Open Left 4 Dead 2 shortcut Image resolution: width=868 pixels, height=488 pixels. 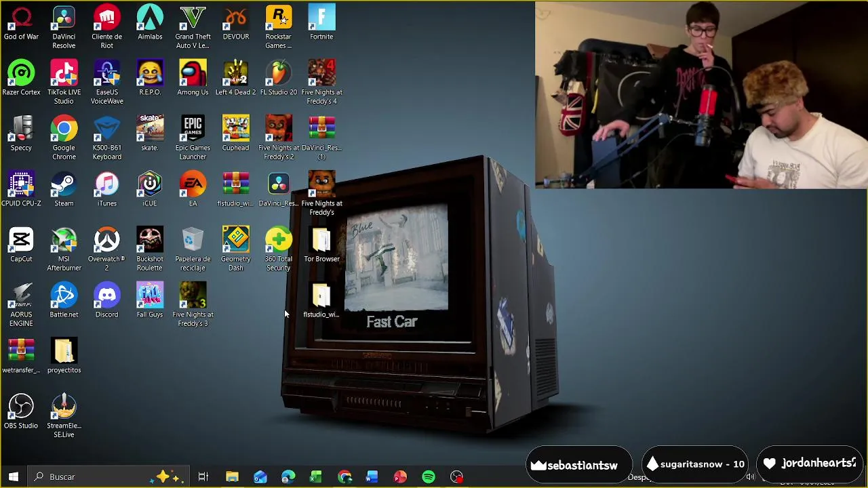(236, 79)
